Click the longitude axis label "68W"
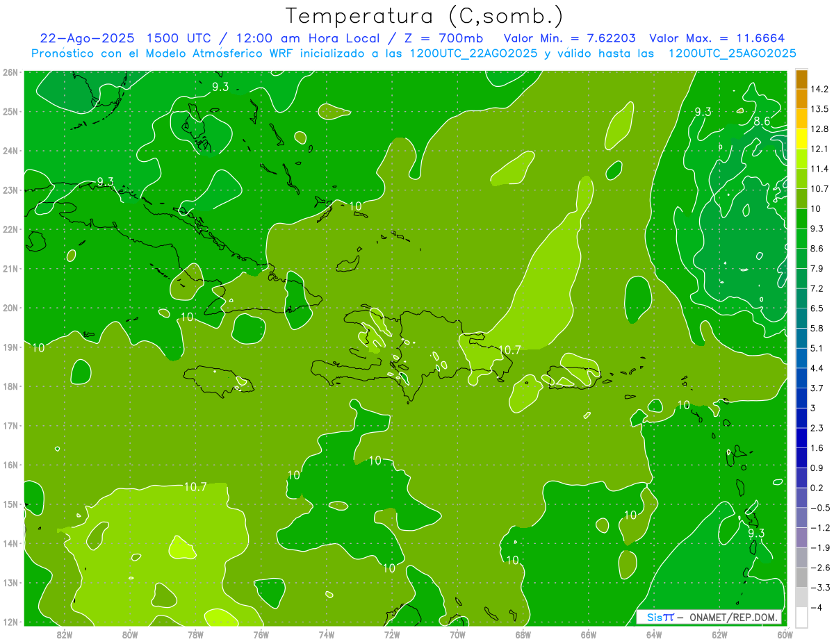This screenshot has height=644, width=834. [x=523, y=634]
